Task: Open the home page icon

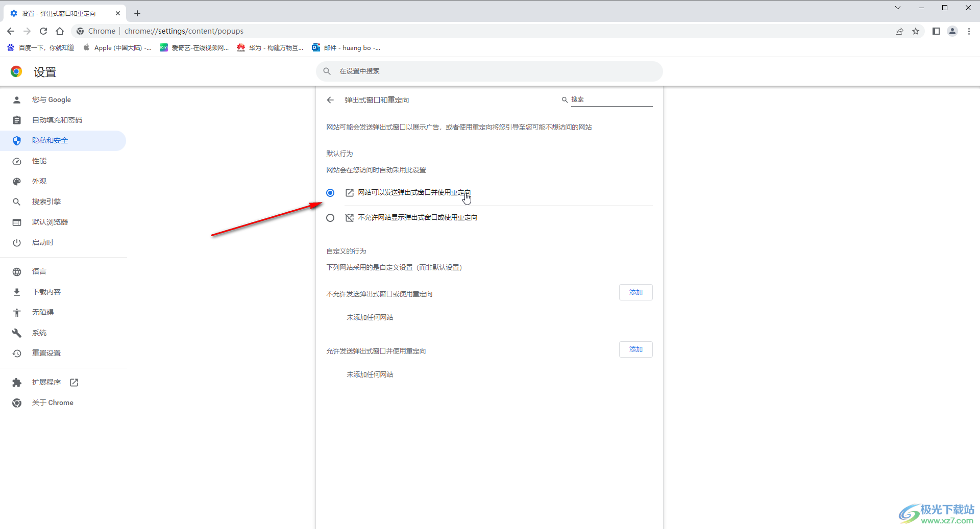Action: pos(60,31)
